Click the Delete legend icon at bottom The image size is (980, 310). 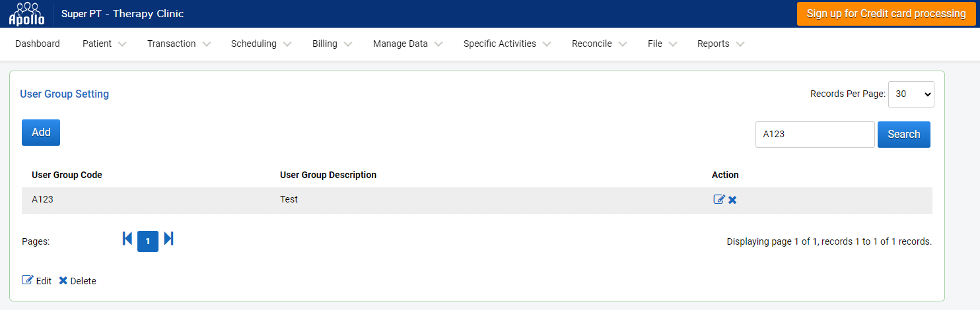(63, 280)
